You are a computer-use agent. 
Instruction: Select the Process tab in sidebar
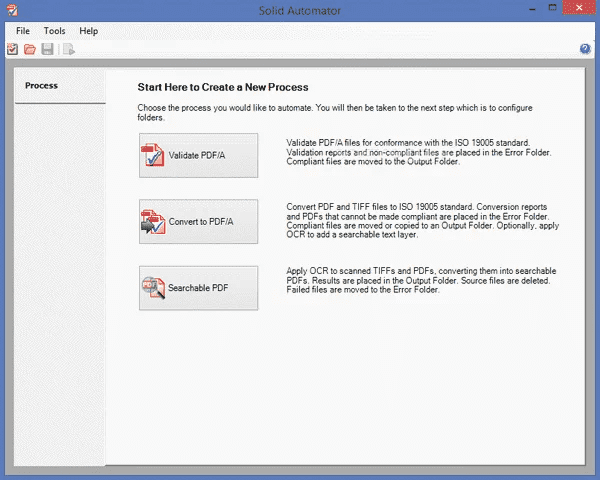[x=60, y=86]
